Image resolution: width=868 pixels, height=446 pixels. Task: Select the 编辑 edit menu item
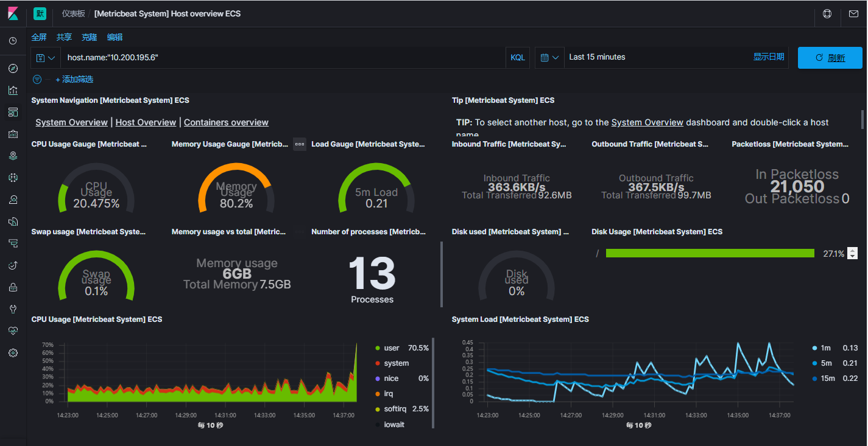pyautogui.click(x=115, y=37)
